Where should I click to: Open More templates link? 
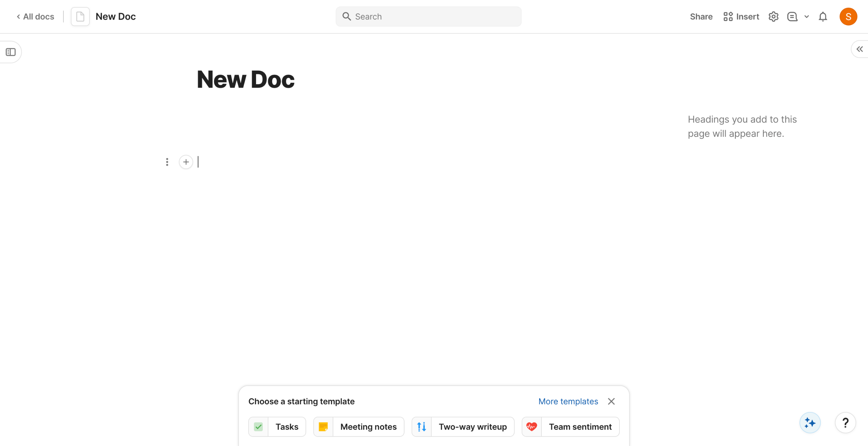[568, 401]
